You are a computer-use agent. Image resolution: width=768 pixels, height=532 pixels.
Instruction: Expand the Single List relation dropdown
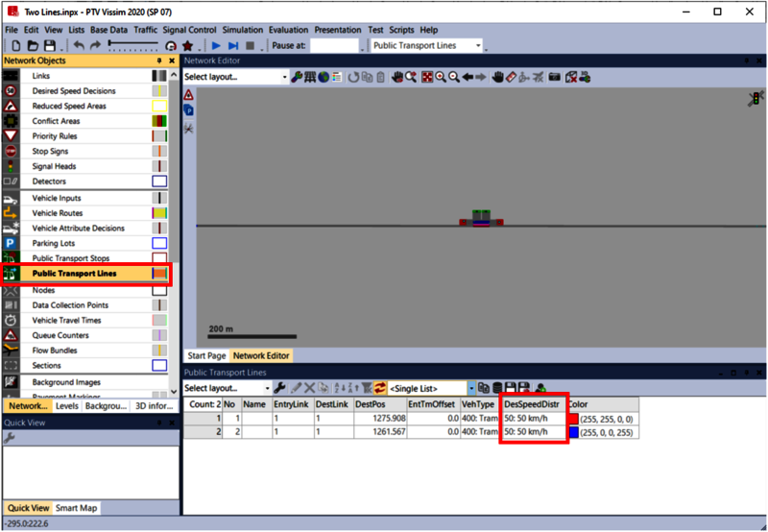tap(471, 388)
